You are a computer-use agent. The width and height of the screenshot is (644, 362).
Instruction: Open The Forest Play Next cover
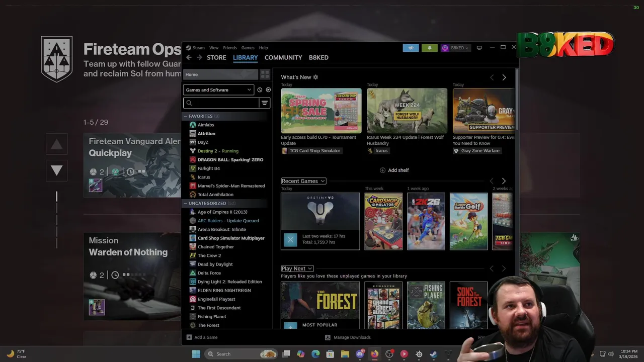pyautogui.click(x=320, y=305)
